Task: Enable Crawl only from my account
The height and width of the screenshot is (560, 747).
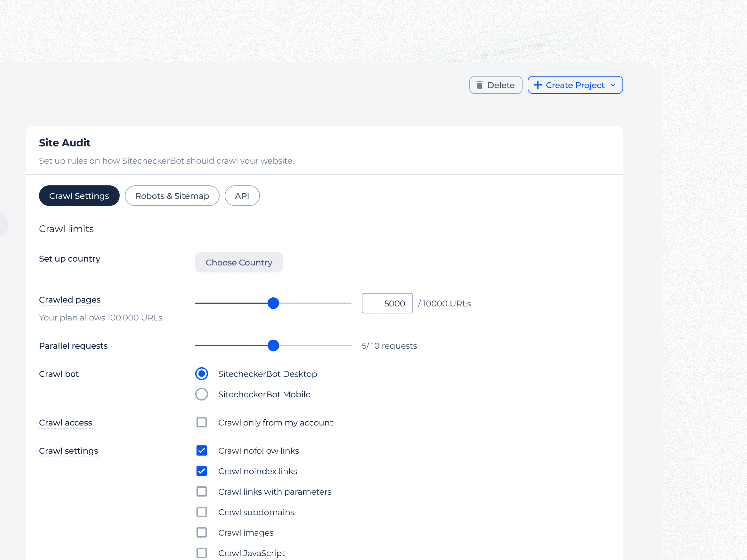Action: (202, 422)
